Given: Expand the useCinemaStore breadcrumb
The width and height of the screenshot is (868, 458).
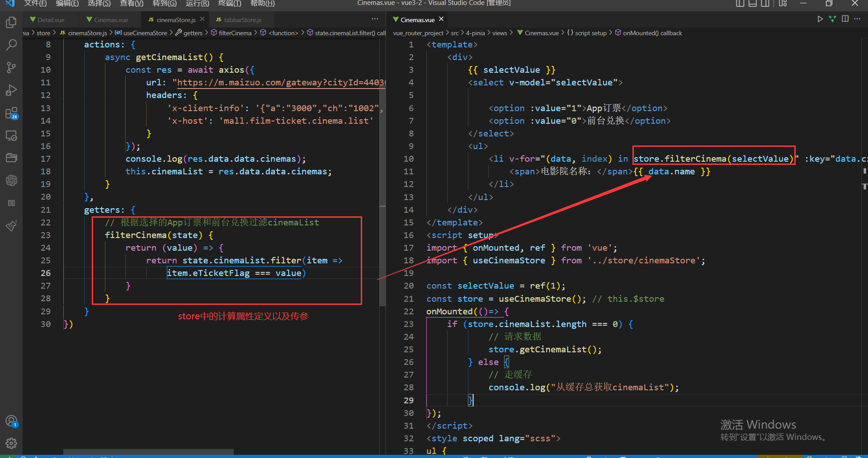Looking at the screenshot, I should (141, 33).
